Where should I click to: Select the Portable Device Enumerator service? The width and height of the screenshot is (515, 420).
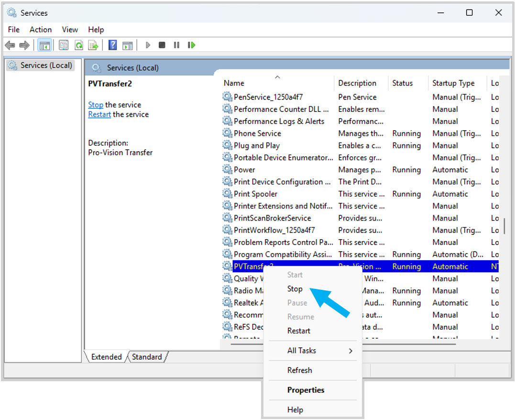point(360,158)
